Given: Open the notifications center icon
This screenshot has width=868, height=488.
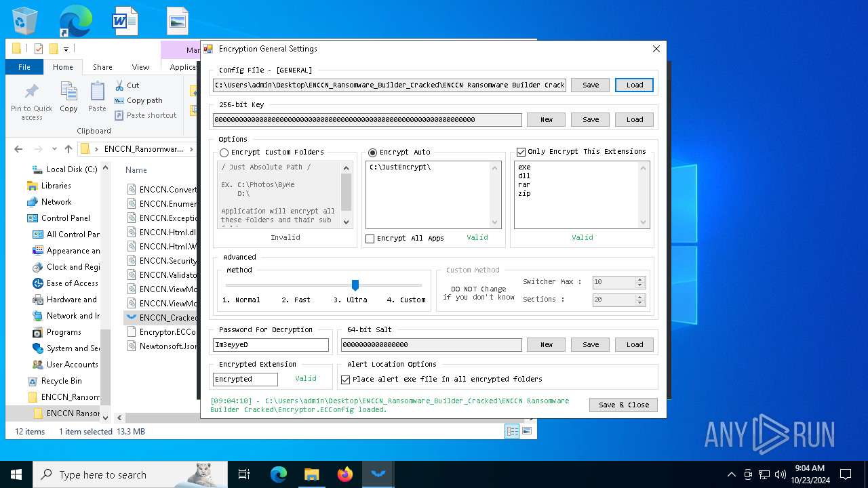Looking at the screenshot, I should click(x=846, y=474).
